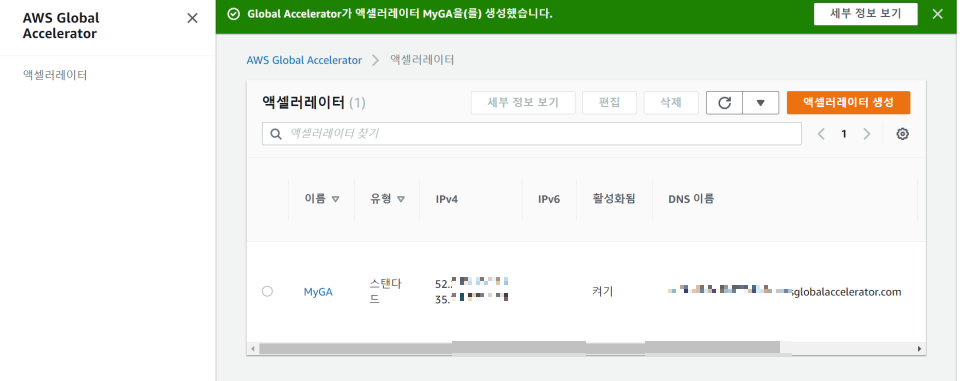
Task: Click the 액셀러레이터 breadcrumb text
Action: [422, 60]
